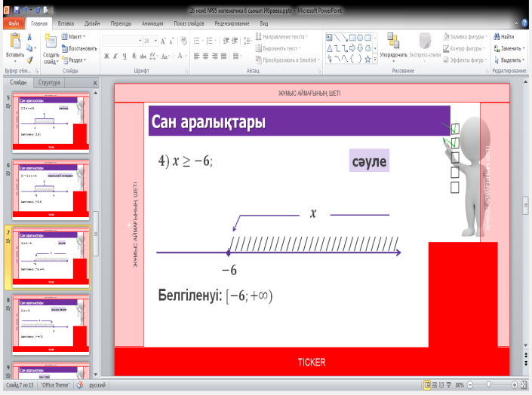
Task: Open the line spacing options
Action: 248,41
